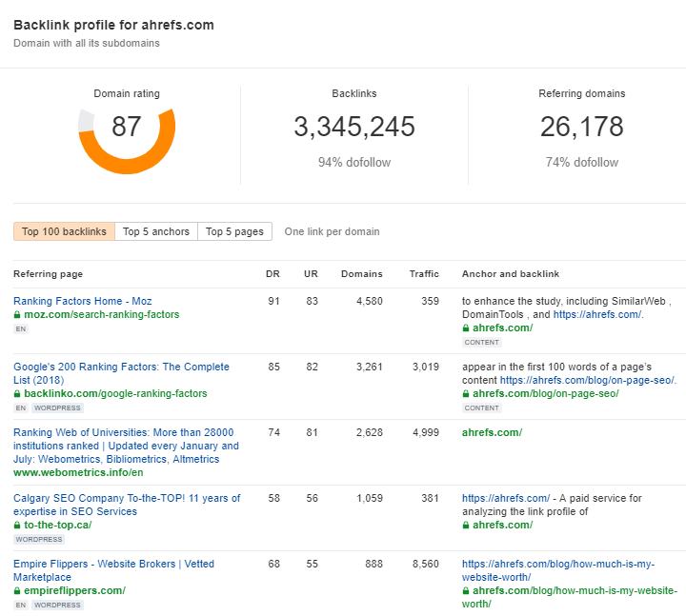
Task: Open the Top 5 pages tab
Action: pos(235,231)
